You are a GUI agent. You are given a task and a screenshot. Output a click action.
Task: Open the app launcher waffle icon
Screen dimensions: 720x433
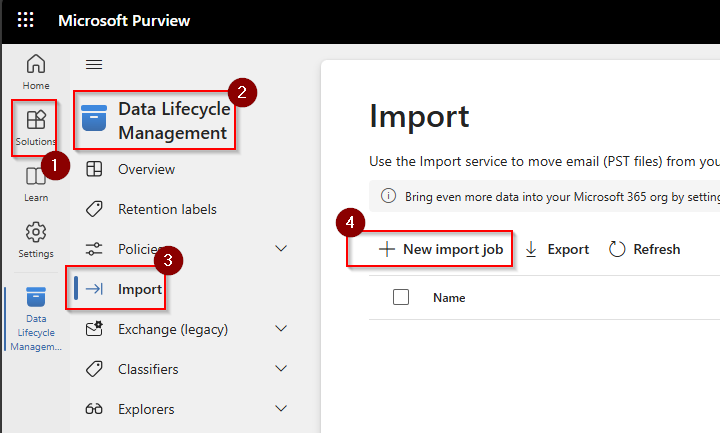[26, 20]
